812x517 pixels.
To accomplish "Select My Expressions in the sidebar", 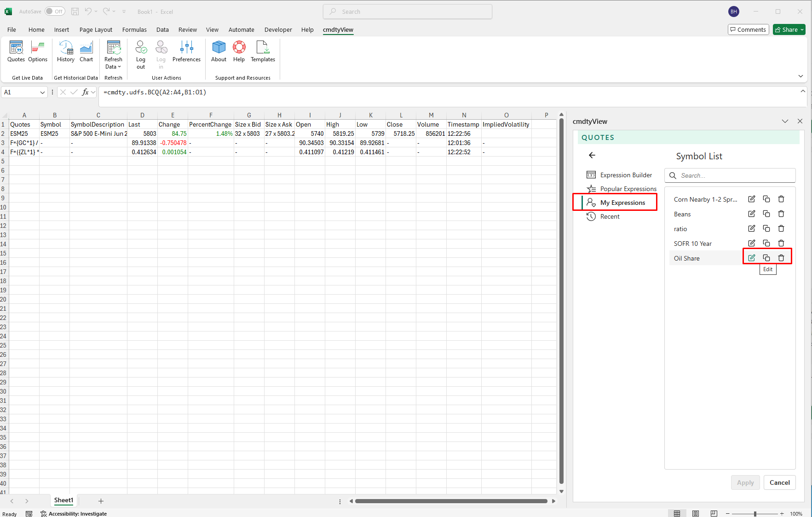I will pos(622,203).
